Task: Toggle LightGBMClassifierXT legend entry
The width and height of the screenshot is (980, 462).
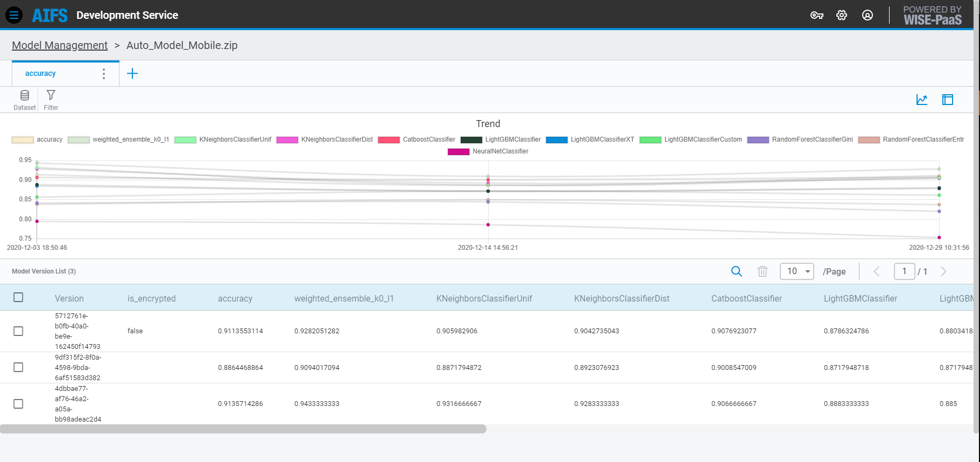Action: (590, 139)
